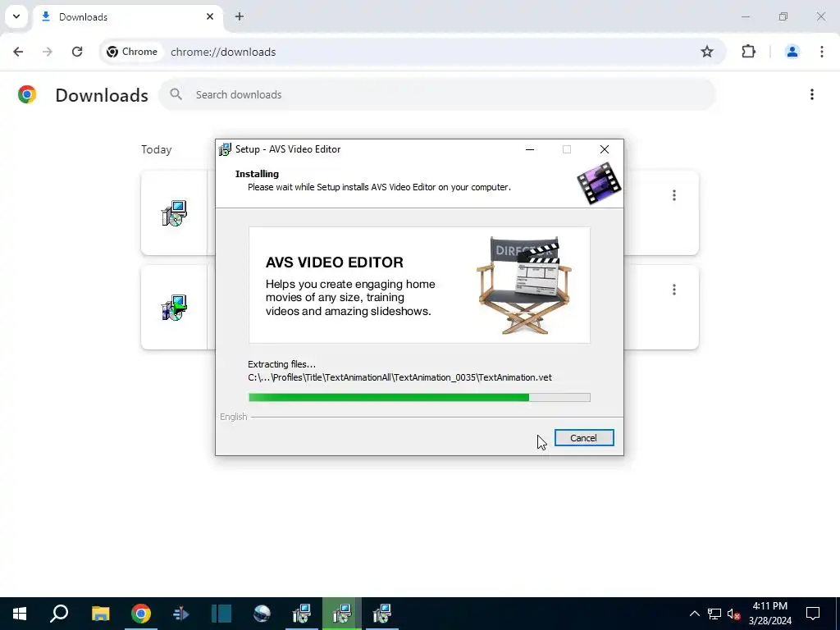Open the taskbar clock showing 4:11 PM
Viewport: 840px width, 630px height.
pyautogui.click(x=769, y=614)
